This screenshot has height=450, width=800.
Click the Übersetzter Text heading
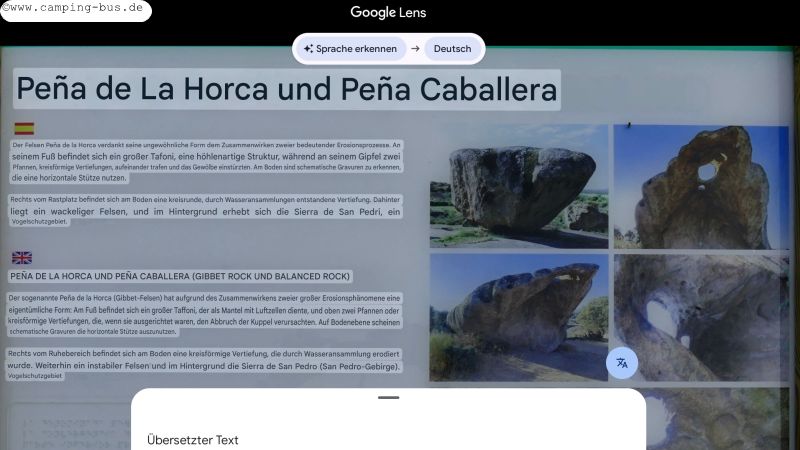click(193, 440)
